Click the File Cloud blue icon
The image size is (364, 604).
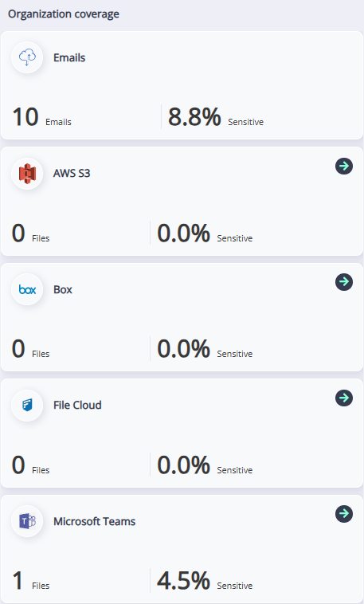point(27,406)
